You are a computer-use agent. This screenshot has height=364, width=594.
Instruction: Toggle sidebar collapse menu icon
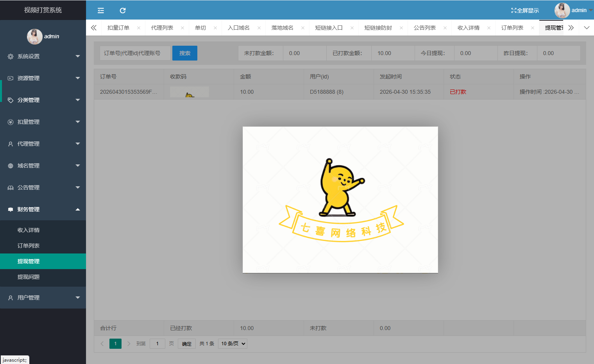[x=101, y=11]
